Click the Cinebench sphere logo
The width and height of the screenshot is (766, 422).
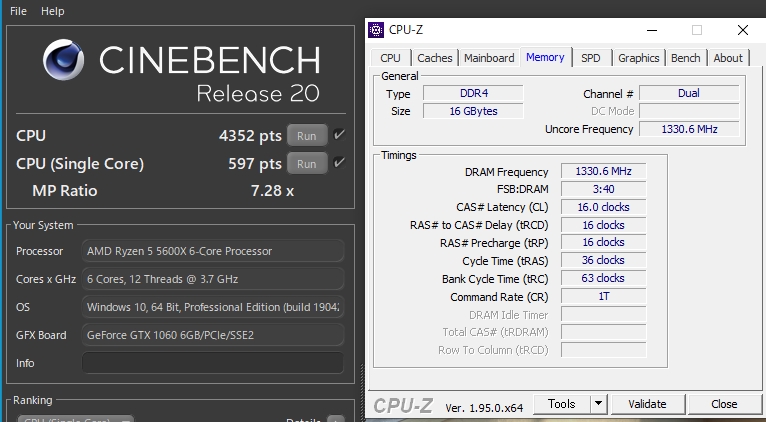click(x=64, y=60)
